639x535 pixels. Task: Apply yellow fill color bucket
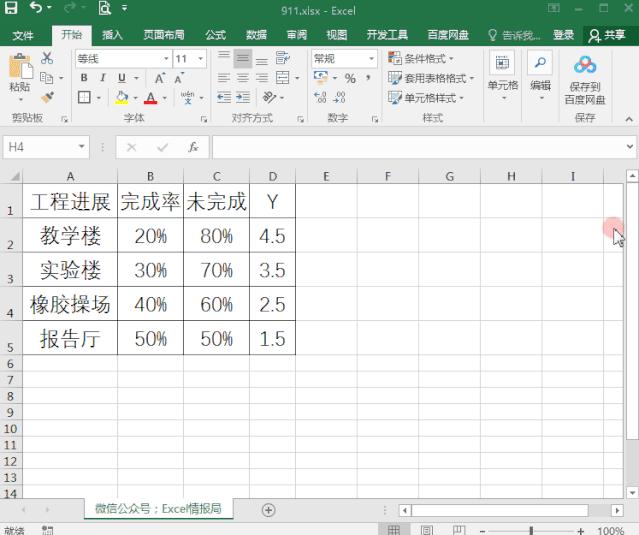pos(121,97)
